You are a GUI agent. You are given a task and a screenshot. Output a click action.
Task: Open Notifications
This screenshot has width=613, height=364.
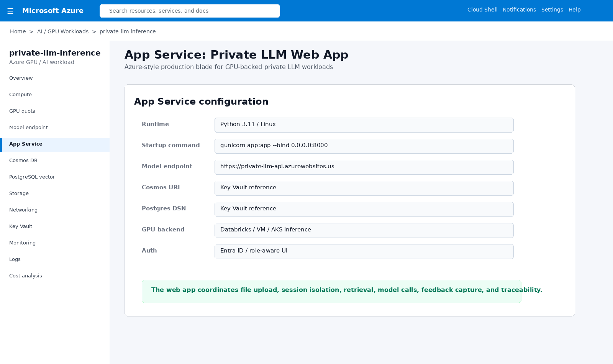519,10
